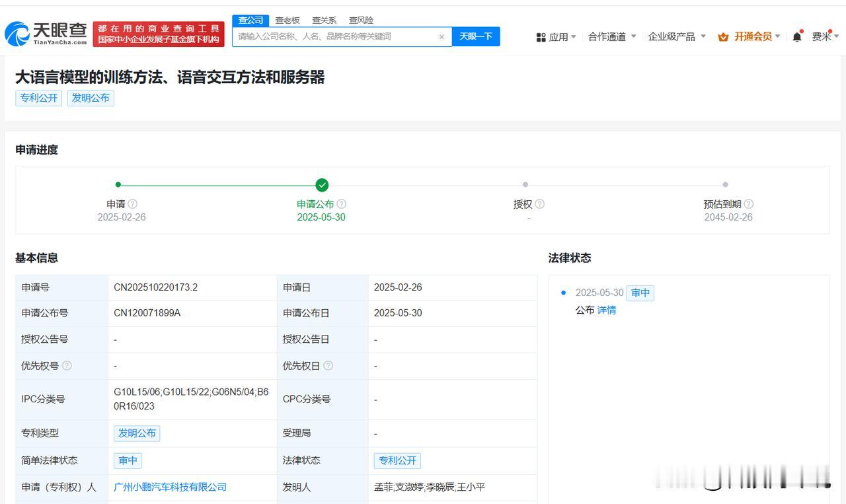
Task: Click help icon next to 优先权号
Action: click(67, 365)
